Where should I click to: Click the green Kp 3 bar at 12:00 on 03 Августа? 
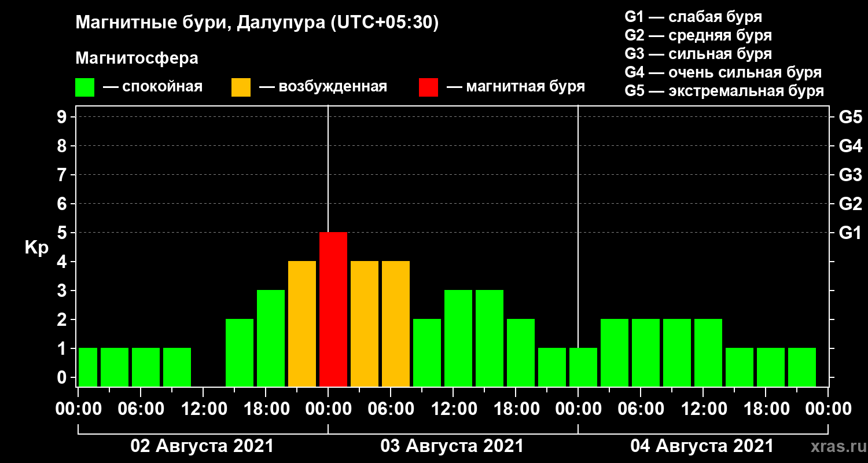pyautogui.click(x=458, y=338)
